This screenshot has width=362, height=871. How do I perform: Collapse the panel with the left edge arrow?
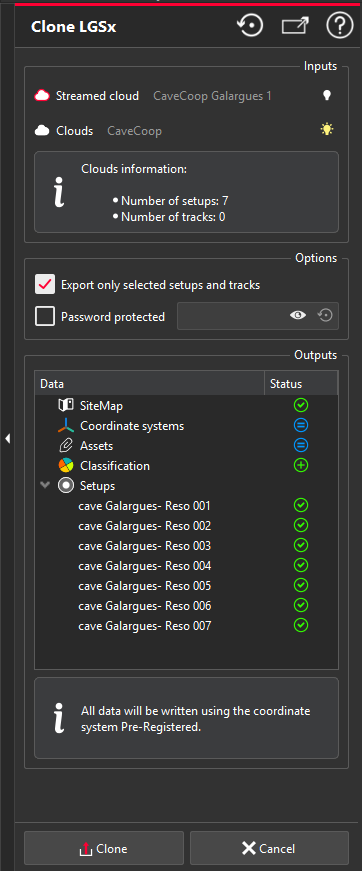coord(7,438)
